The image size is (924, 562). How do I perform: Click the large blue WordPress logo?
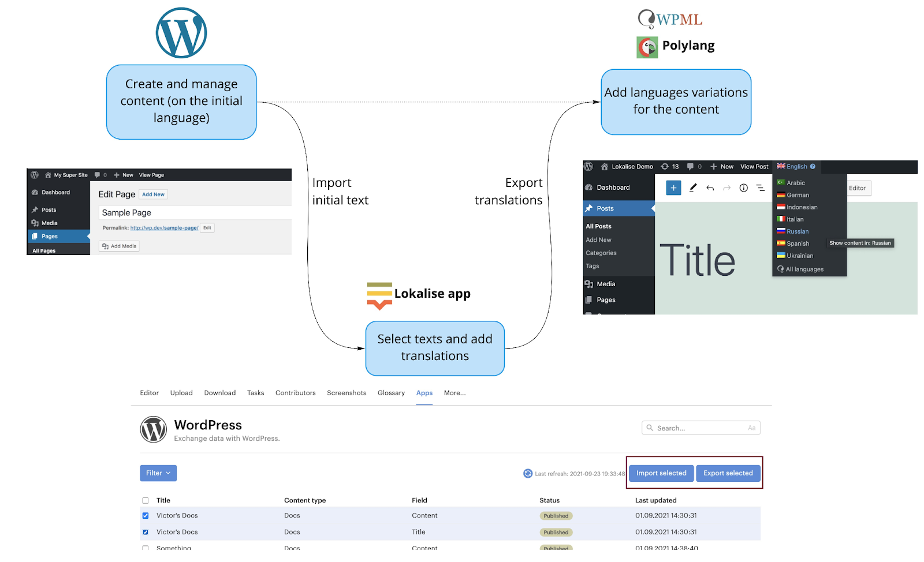click(x=181, y=33)
